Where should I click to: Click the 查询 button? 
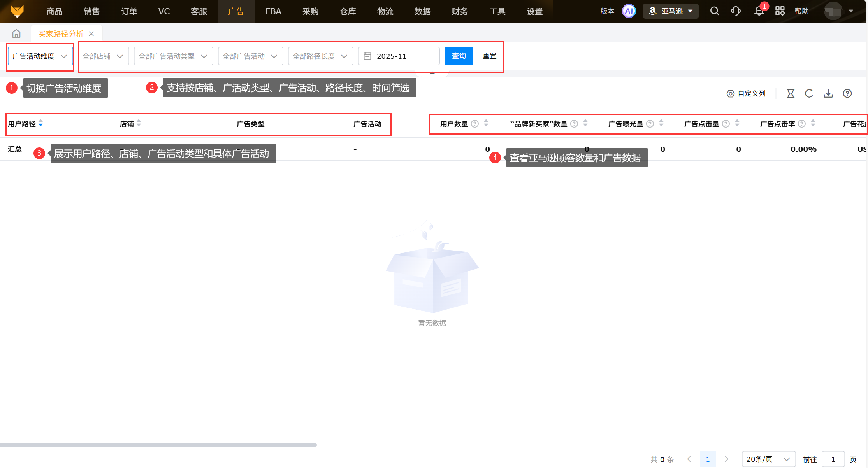[459, 56]
